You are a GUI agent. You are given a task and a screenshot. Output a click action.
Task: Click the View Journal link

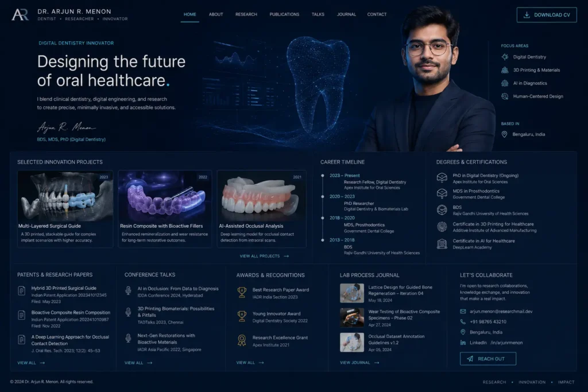point(359,363)
